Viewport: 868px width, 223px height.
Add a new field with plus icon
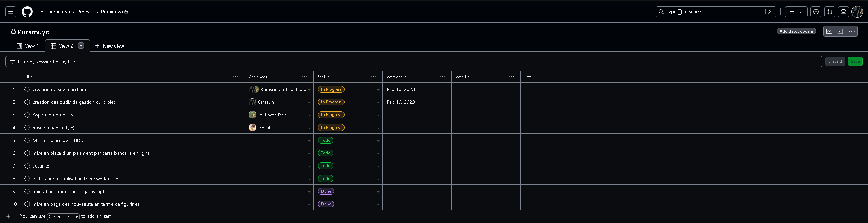529,77
